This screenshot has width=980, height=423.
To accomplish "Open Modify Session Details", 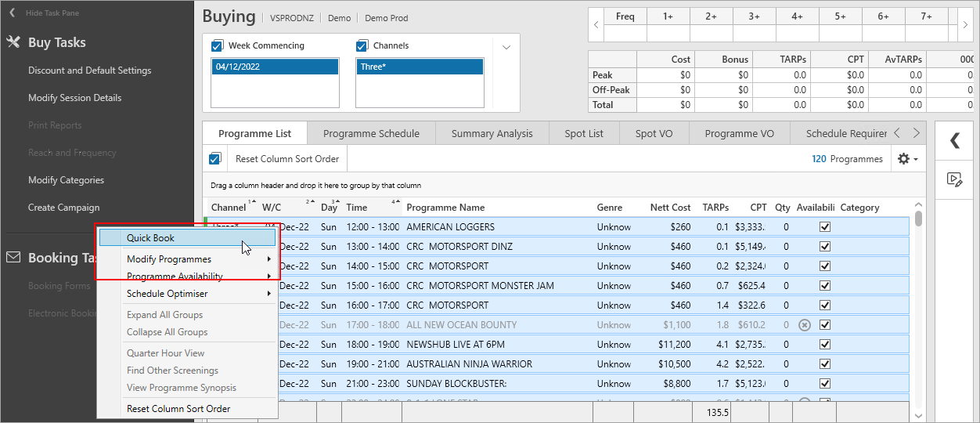I will 75,98.
